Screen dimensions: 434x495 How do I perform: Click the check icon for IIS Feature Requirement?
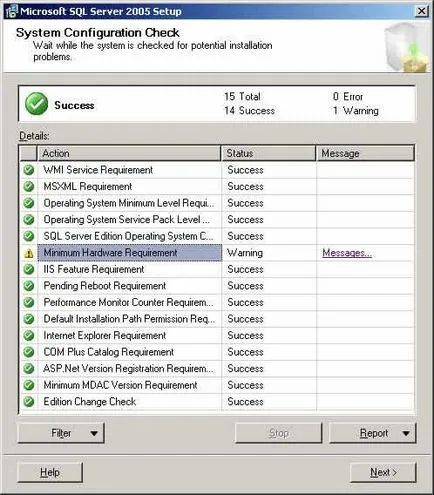29,269
